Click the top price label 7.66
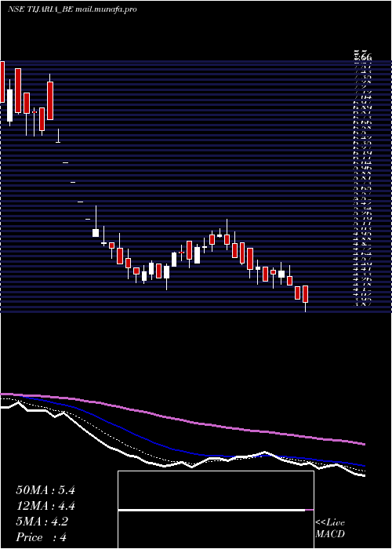The width and height of the screenshot is (392, 549). point(362,56)
